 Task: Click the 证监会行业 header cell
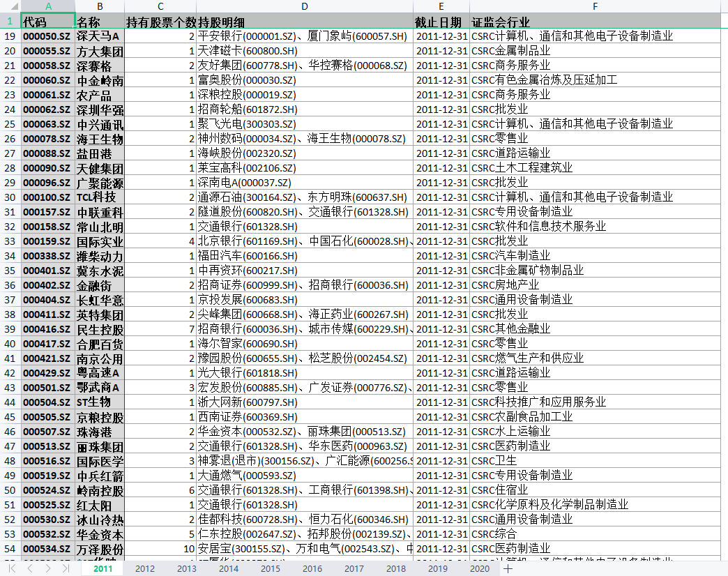596,22
